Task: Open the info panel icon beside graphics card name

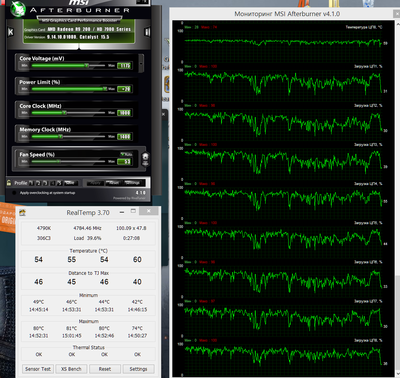Action: [147, 32]
